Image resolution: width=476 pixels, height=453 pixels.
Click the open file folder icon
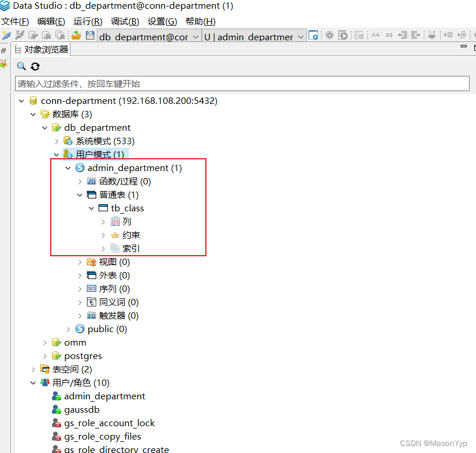[x=76, y=35]
